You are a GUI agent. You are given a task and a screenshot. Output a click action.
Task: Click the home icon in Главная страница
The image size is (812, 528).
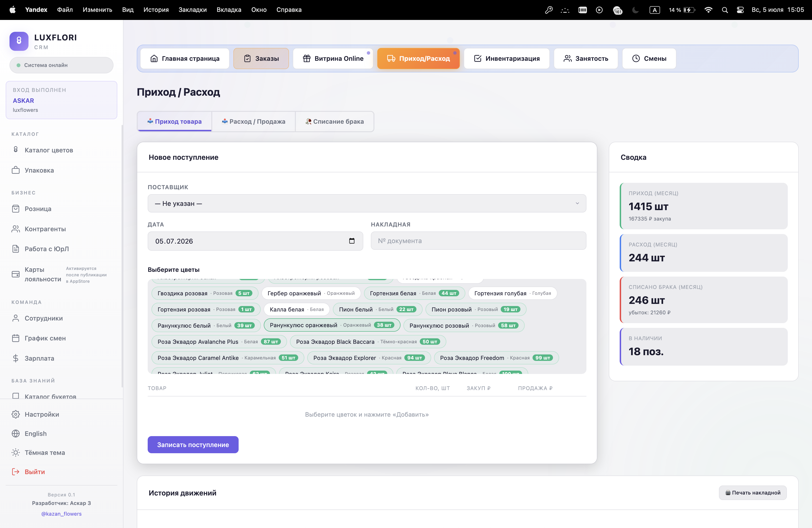(154, 59)
